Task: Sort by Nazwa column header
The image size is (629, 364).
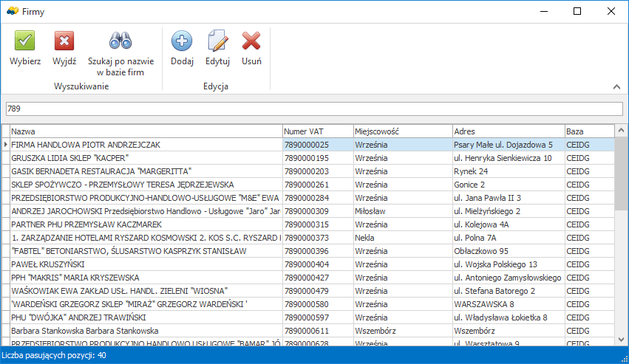Action: (x=145, y=131)
